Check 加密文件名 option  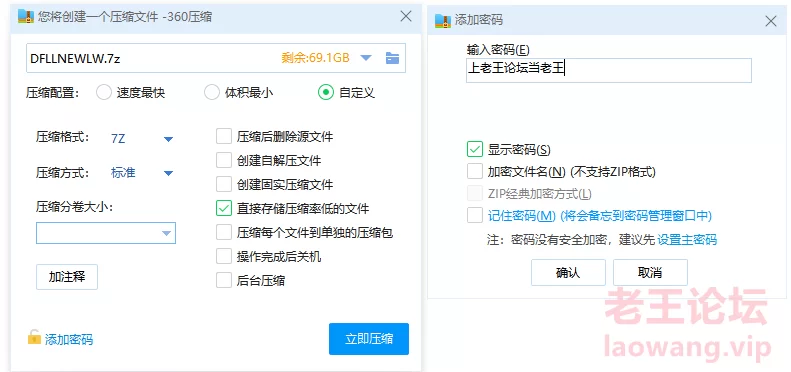point(475,172)
